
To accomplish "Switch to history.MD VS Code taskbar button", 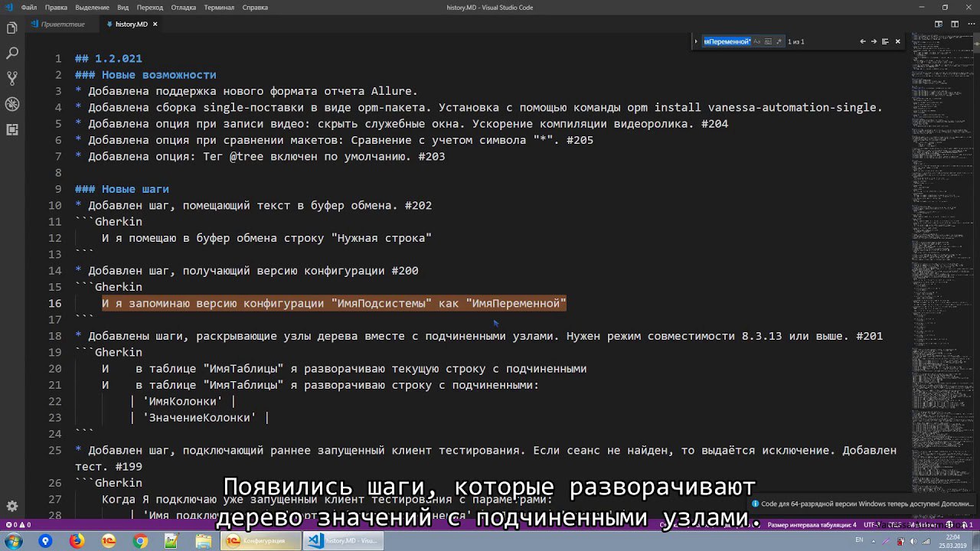I will pos(342,541).
